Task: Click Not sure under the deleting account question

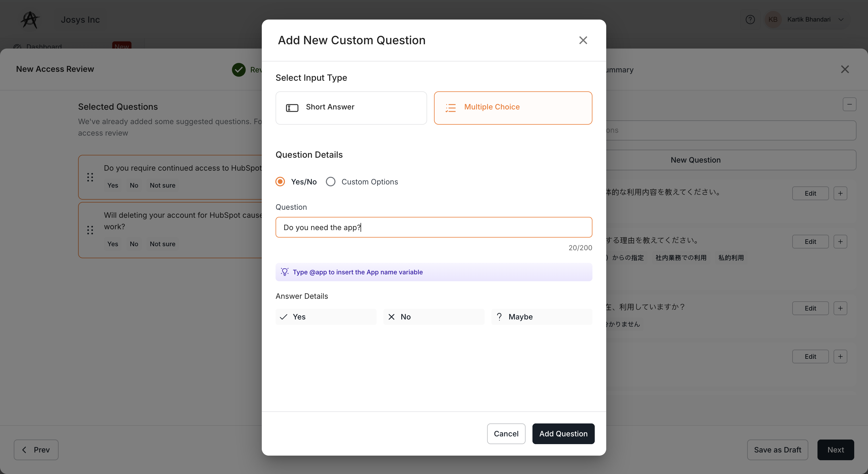Action: [162, 244]
